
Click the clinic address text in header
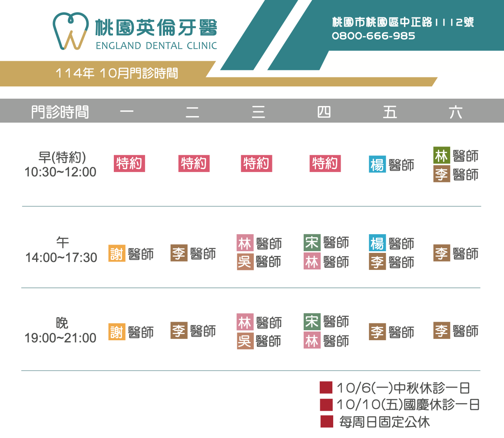(403, 22)
